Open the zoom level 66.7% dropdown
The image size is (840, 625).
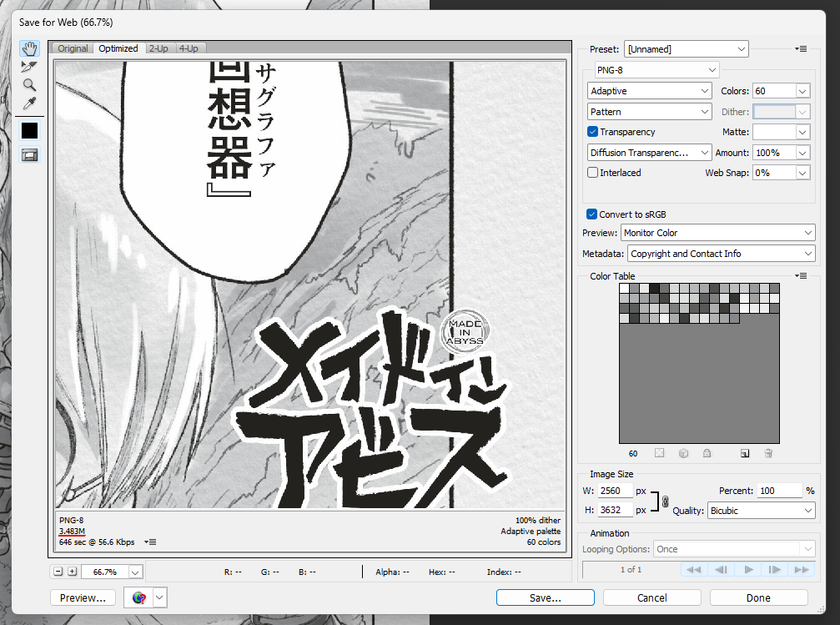pos(135,572)
